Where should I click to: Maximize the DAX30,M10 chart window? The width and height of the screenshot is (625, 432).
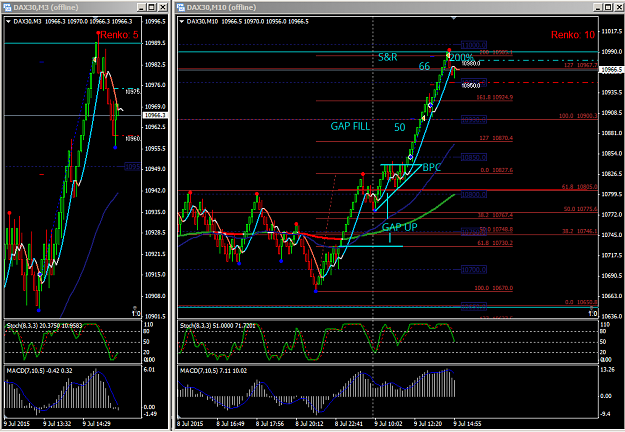pyautogui.click(x=608, y=7)
